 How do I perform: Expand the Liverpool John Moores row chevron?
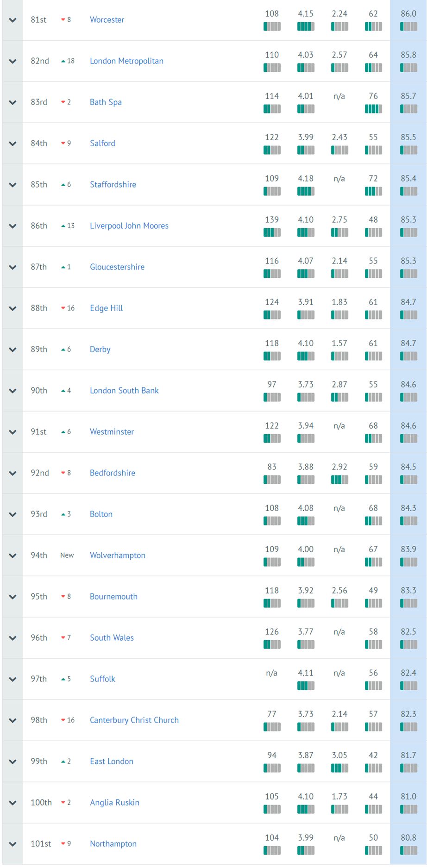pos(13,226)
